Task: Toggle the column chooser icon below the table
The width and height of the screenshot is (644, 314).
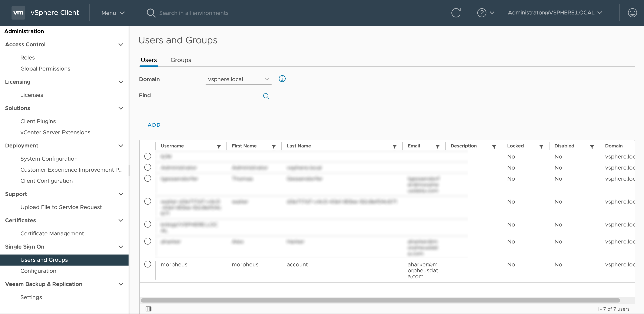Action: tap(149, 309)
